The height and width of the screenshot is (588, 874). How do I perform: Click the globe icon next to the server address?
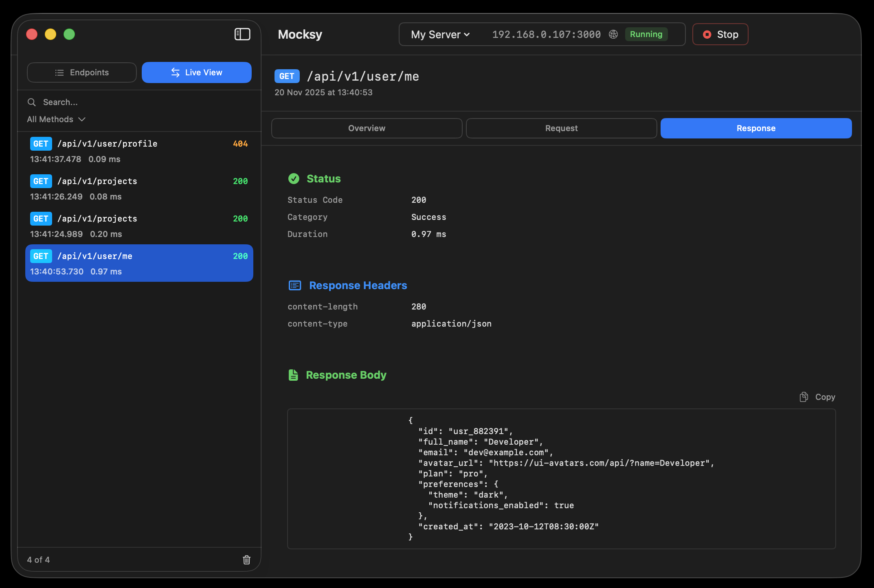(613, 34)
